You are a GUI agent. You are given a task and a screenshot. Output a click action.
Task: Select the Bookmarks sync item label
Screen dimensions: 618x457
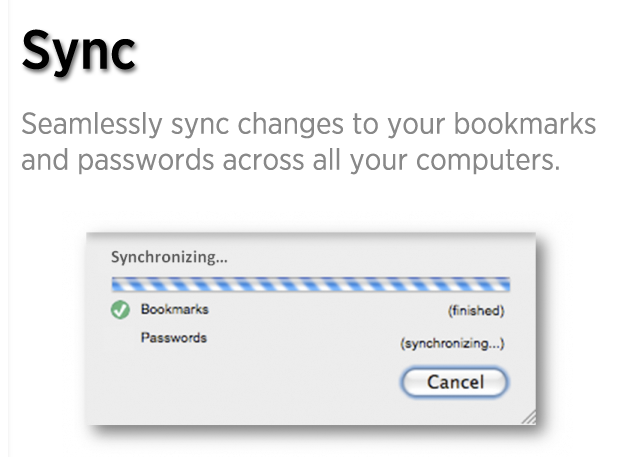[175, 309]
